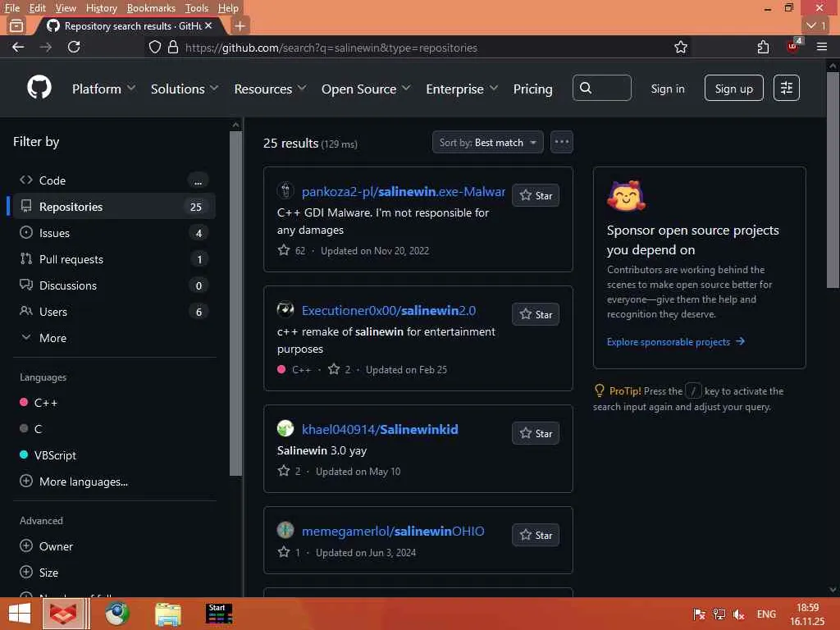Click memegamerlol owner avatar
840x630 pixels.
(x=285, y=531)
